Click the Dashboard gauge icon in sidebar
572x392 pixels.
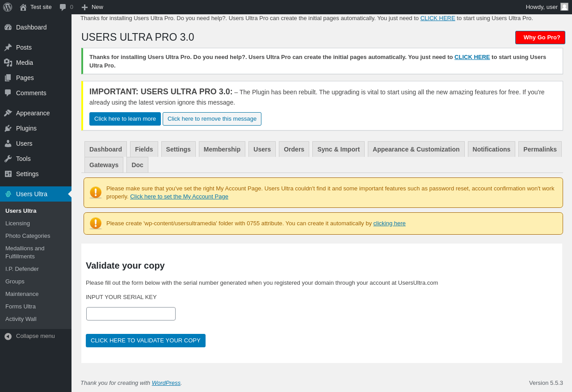8,27
